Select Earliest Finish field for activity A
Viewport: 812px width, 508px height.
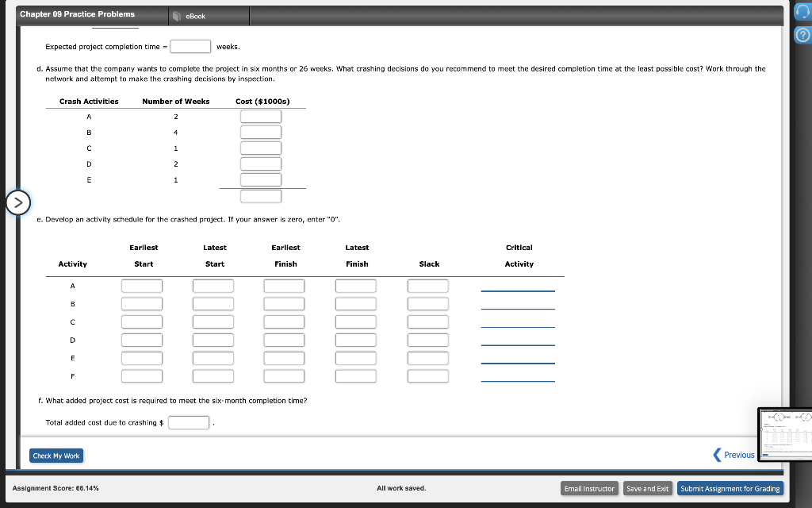coord(284,286)
